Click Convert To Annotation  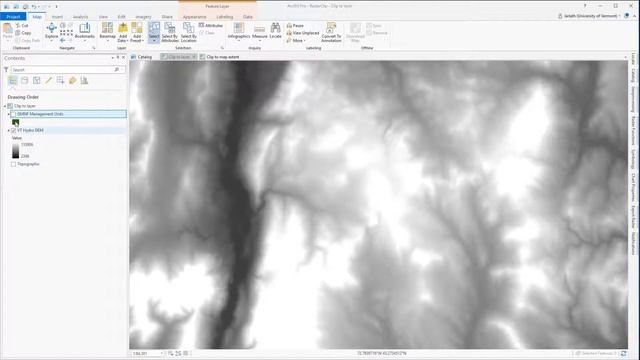coord(331,32)
